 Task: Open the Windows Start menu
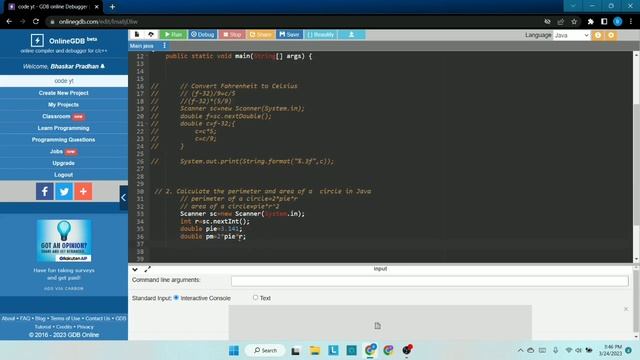[234, 350]
